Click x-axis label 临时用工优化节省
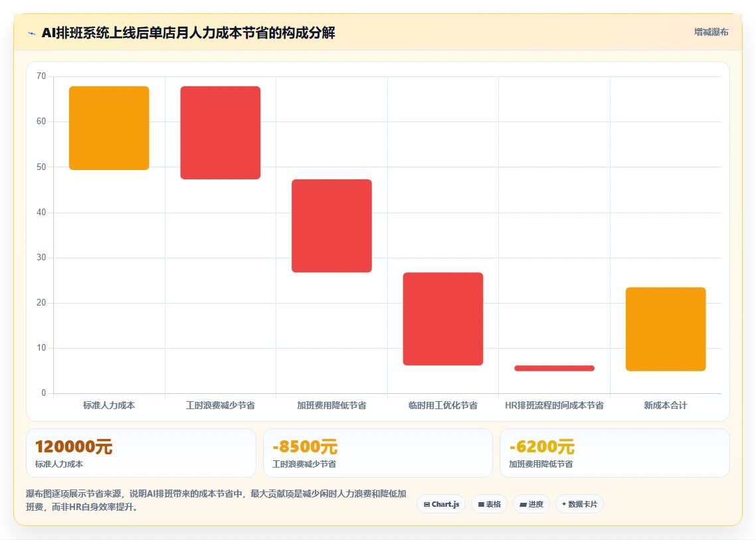Screen dimensions: 756x540 (x=443, y=405)
